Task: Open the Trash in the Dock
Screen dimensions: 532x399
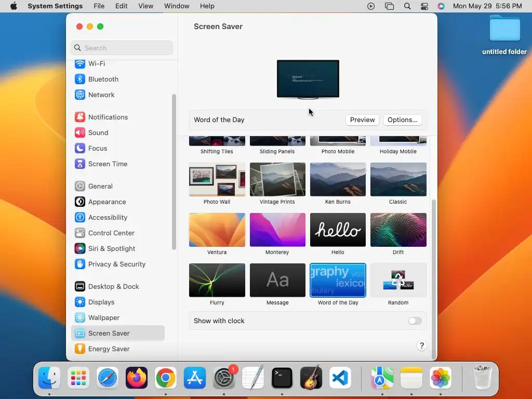Action: 482,378
